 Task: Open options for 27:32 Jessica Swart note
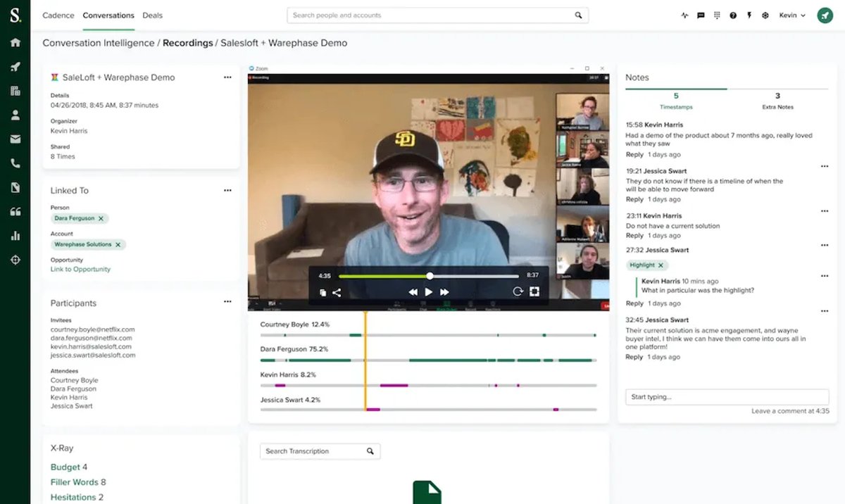click(824, 246)
